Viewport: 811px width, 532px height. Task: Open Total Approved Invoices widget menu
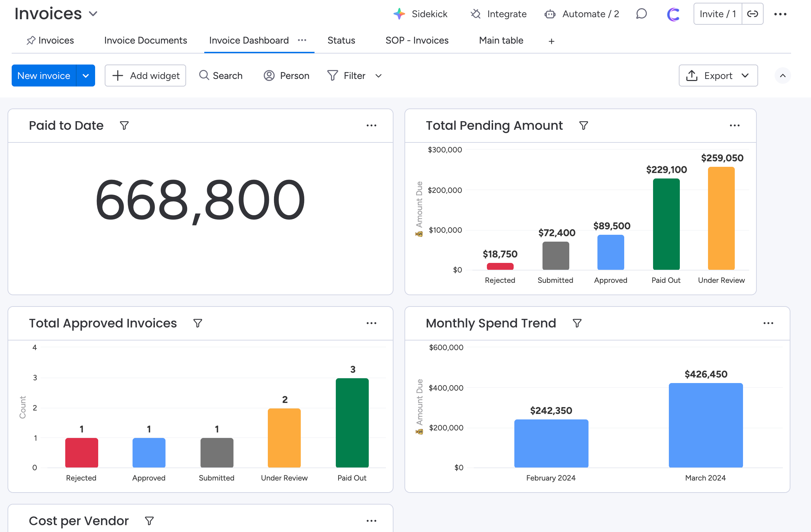371,323
